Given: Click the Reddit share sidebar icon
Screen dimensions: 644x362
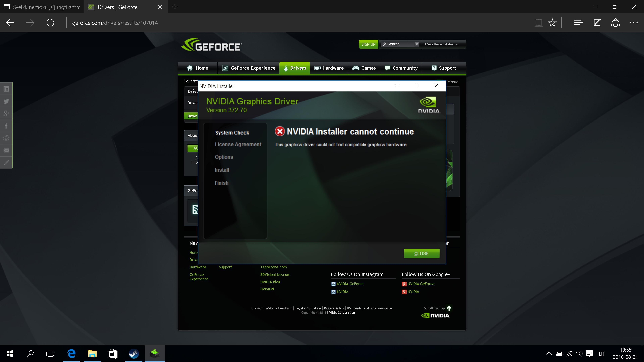Looking at the screenshot, I should (6, 138).
